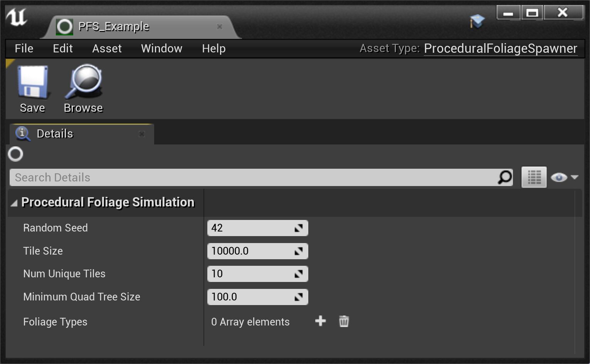Image resolution: width=590 pixels, height=364 pixels.
Task: Click the tutorial graduation cap icon
Action: coord(477,21)
